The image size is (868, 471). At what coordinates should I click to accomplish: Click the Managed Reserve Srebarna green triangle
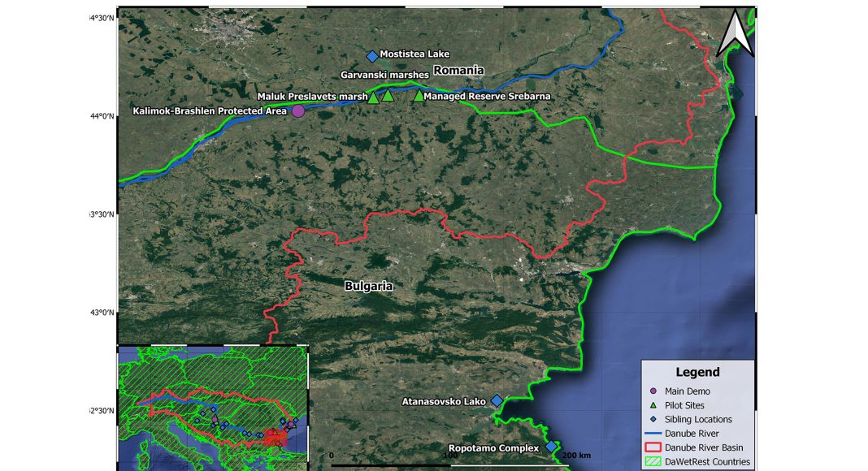[x=419, y=96]
